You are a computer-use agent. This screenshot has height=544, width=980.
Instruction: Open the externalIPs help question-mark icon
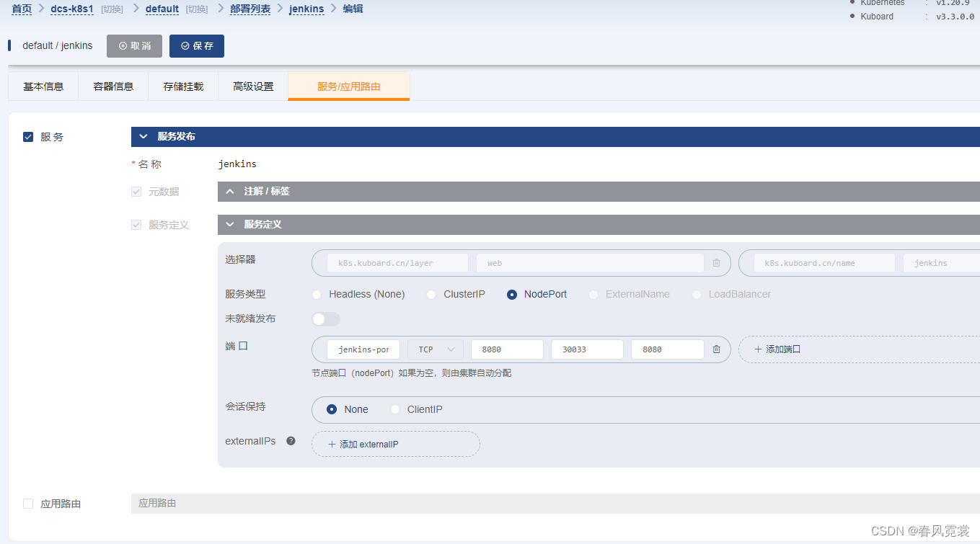pyautogui.click(x=291, y=441)
